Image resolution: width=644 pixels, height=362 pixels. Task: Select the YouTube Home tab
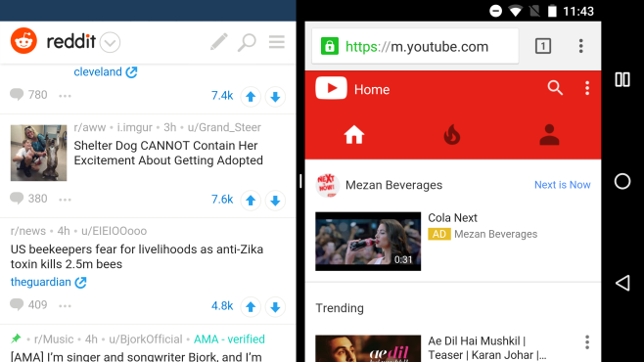354,135
